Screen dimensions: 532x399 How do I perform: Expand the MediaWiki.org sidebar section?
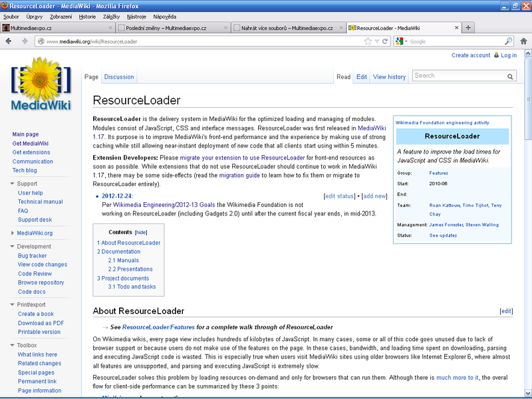pos(13,233)
